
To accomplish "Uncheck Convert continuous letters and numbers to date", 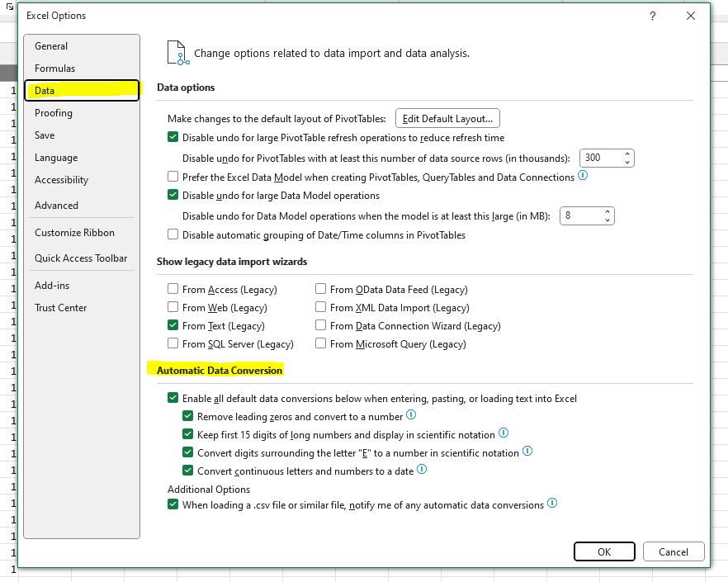I will 187,470.
